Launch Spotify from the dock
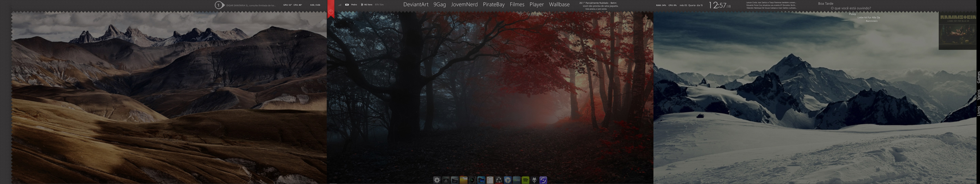The height and width of the screenshot is (184, 980). [x=525, y=180]
